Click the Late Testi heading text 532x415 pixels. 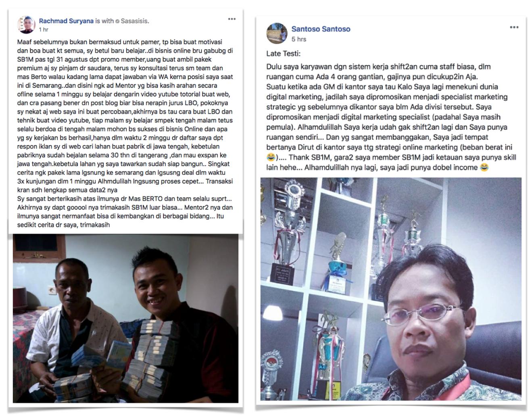283,54
